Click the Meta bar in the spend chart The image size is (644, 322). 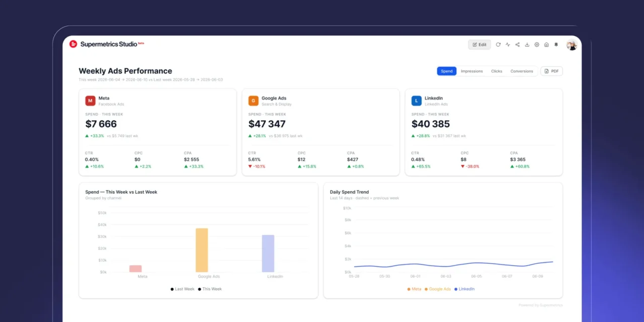135,269
